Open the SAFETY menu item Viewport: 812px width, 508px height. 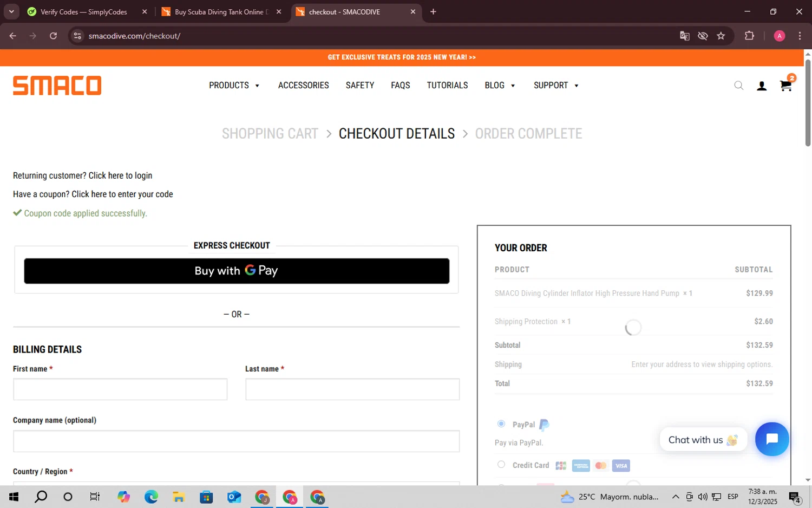point(360,86)
